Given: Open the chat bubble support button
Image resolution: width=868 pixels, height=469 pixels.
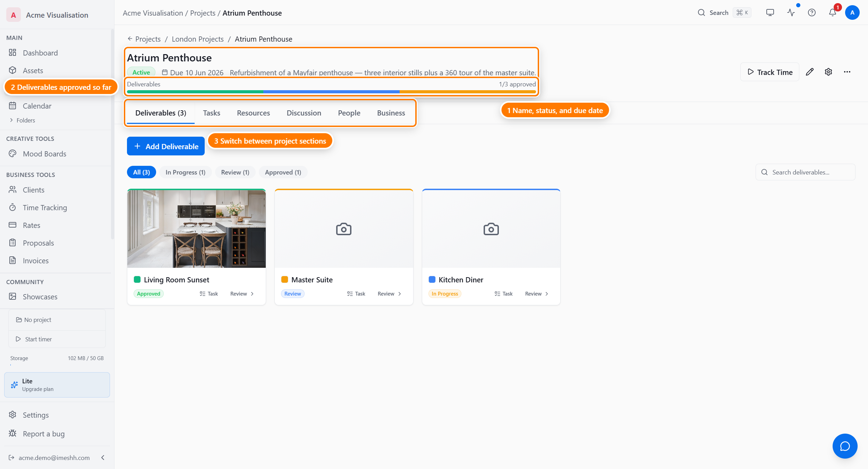Looking at the screenshot, I should [x=845, y=446].
